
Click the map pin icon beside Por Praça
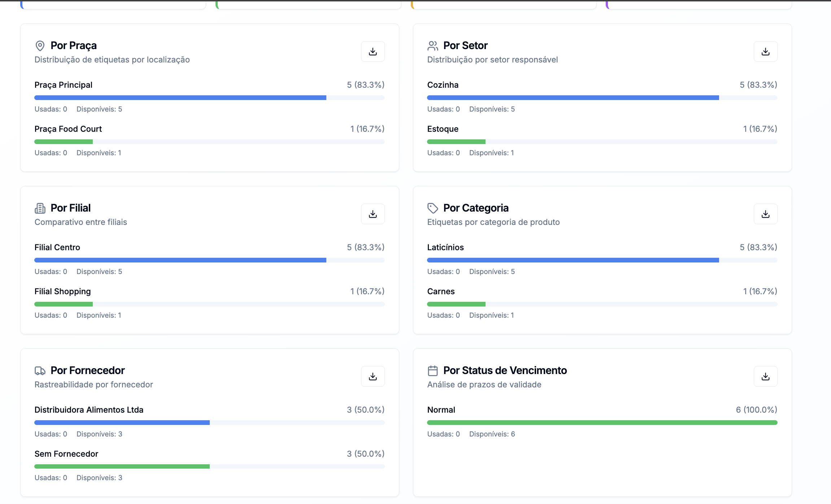[x=40, y=46]
